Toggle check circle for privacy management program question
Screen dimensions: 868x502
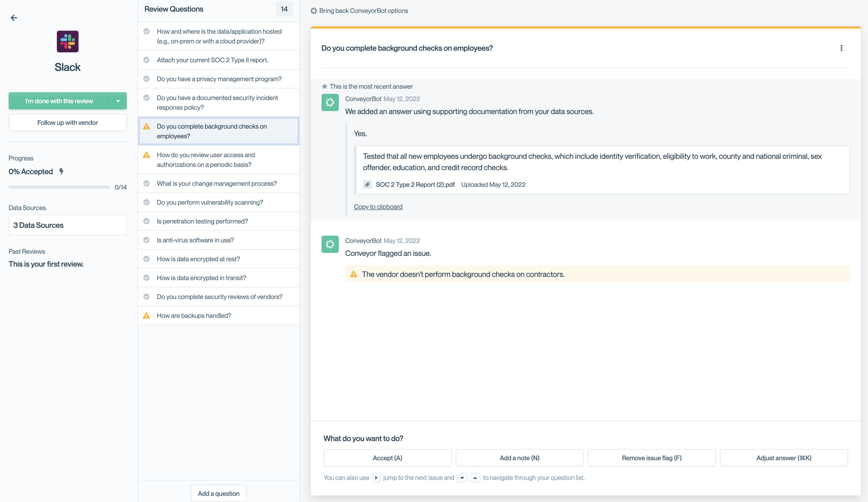click(x=146, y=79)
